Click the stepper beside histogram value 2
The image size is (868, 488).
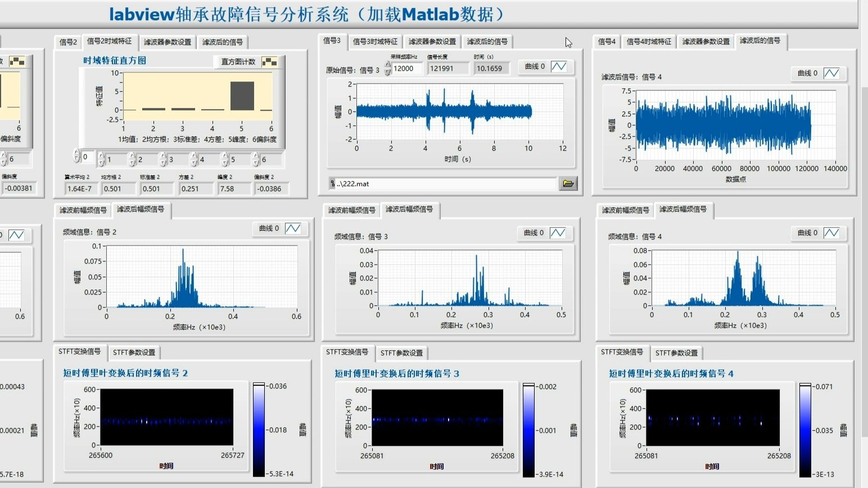click(132, 159)
